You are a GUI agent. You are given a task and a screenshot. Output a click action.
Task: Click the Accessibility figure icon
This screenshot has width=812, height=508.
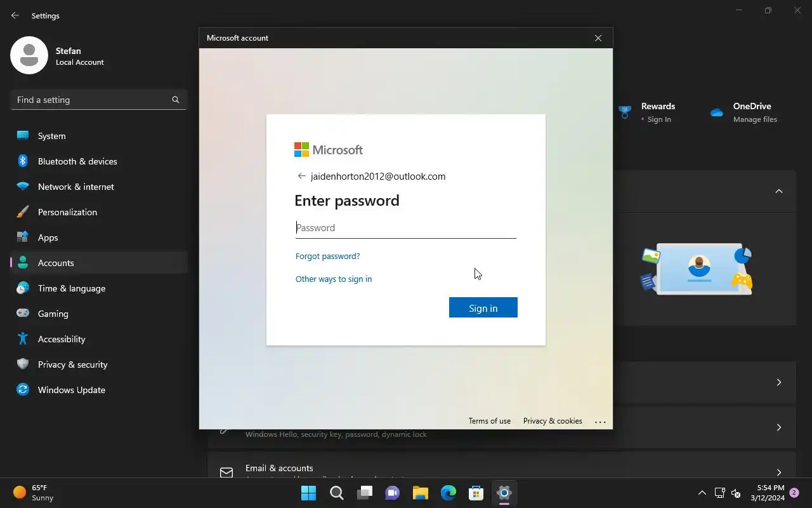coord(23,339)
